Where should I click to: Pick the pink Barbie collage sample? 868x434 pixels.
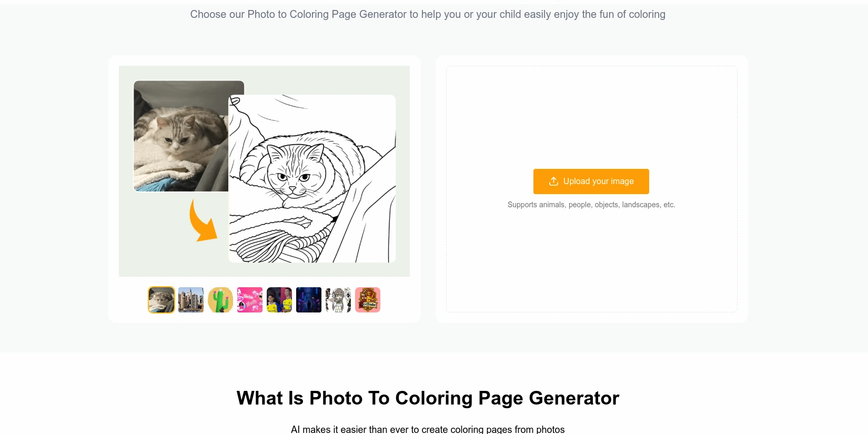coord(250,300)
